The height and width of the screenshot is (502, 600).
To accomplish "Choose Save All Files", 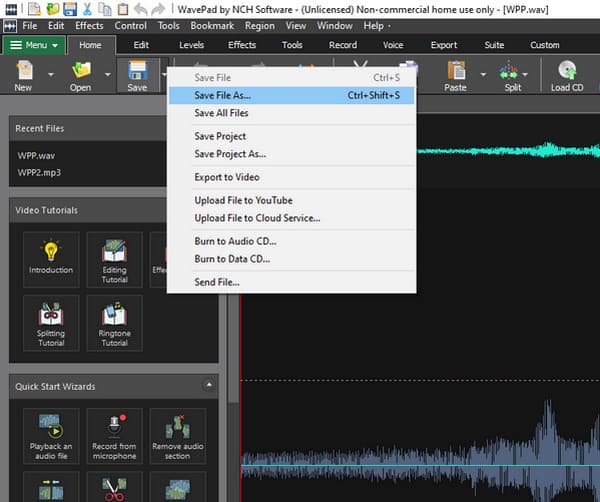I will (x=292, y=113).
